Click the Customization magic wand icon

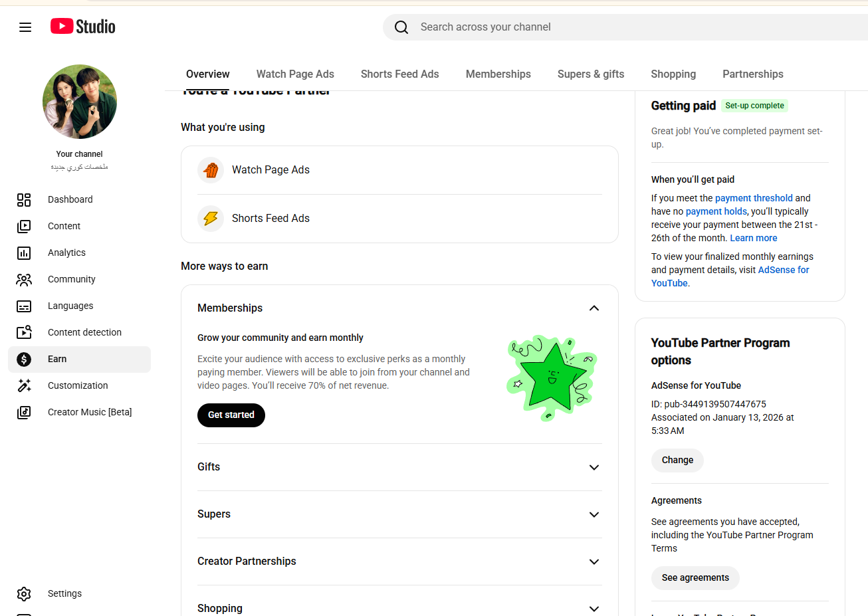coord(24,385)
